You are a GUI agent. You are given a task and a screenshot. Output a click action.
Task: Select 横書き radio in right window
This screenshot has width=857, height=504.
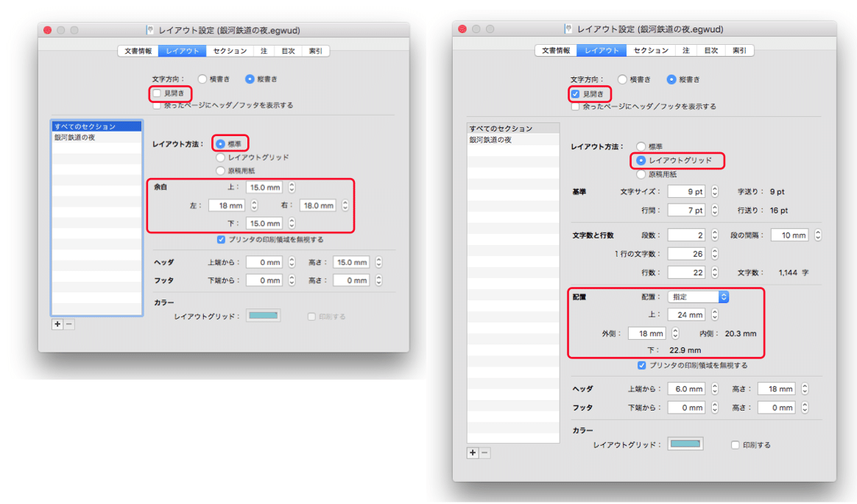[x=623, y=79]
